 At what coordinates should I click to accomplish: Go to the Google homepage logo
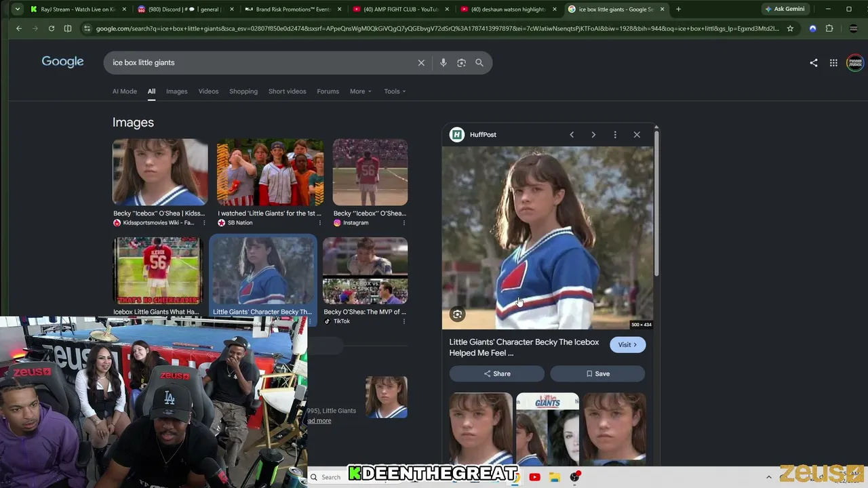pyautogui.click(x=62, y=62)
